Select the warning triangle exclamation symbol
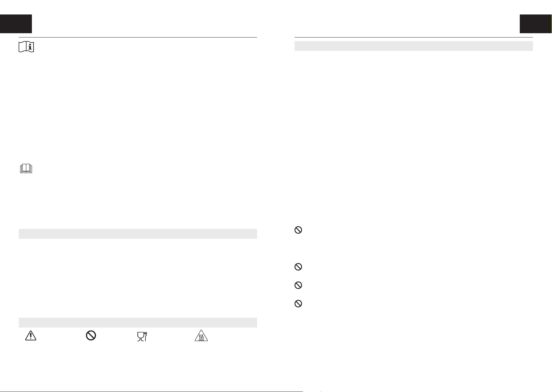This screenshot has height=392, width=552. [31, 335]
